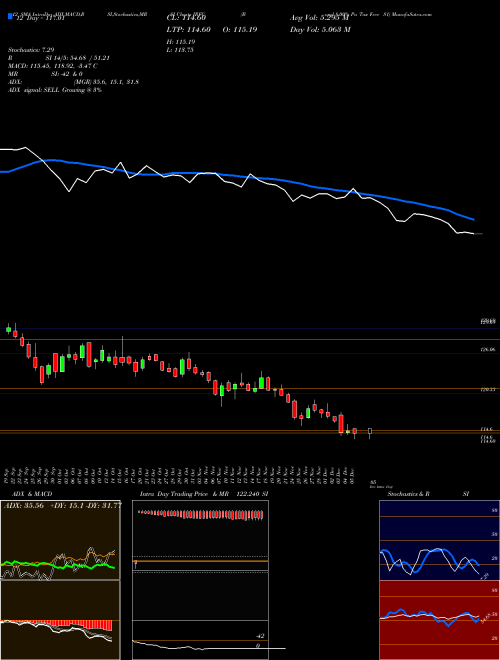Click the 'Stochastics: 7.29' reading

click(31, 50)
